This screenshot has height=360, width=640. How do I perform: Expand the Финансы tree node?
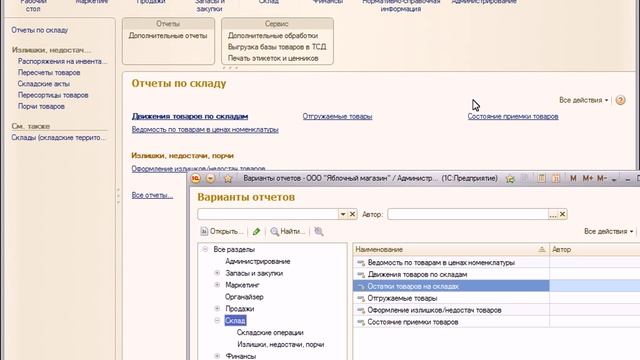217,356
